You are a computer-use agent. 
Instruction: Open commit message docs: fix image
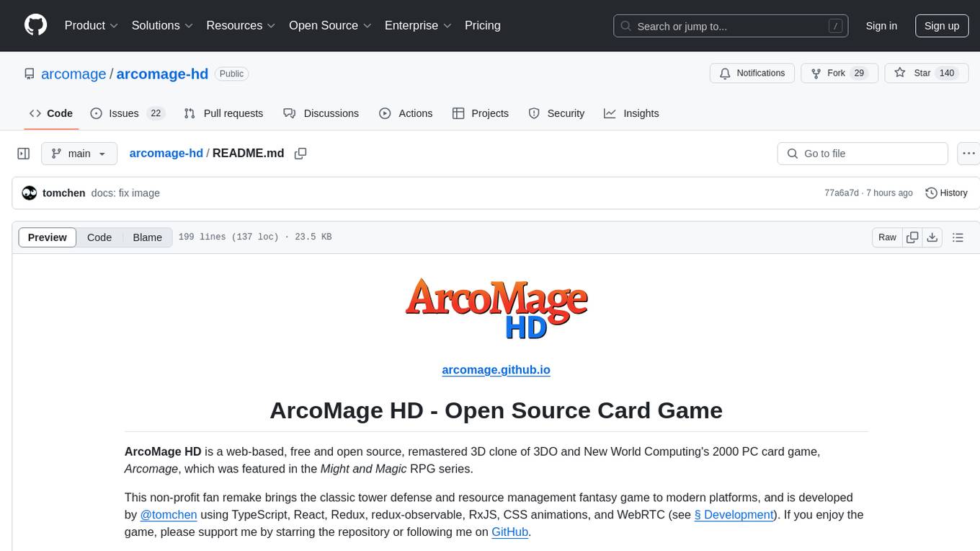[x=125, y=193]
